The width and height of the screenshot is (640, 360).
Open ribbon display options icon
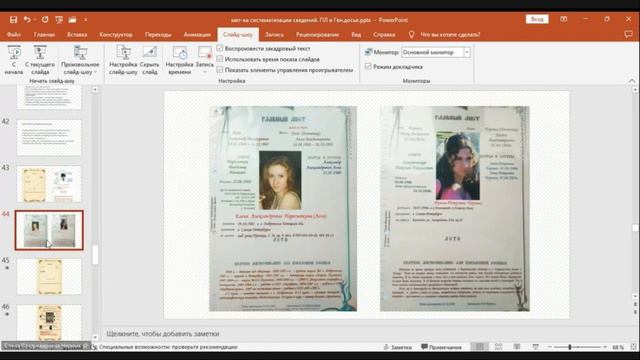click(564, 19)
